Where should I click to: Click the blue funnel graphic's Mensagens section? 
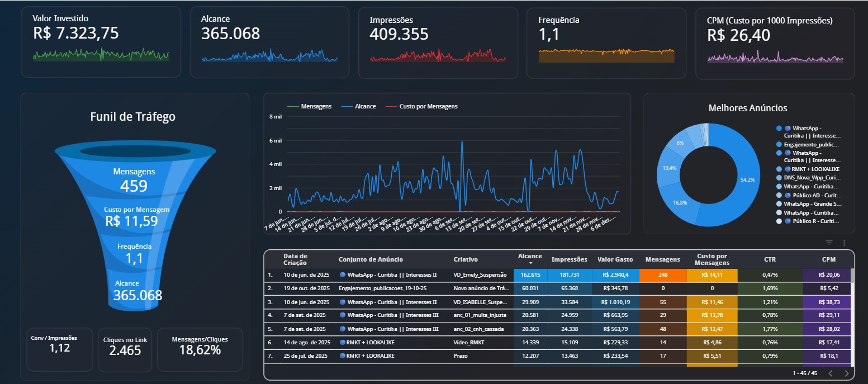click(x=134, y=179)
